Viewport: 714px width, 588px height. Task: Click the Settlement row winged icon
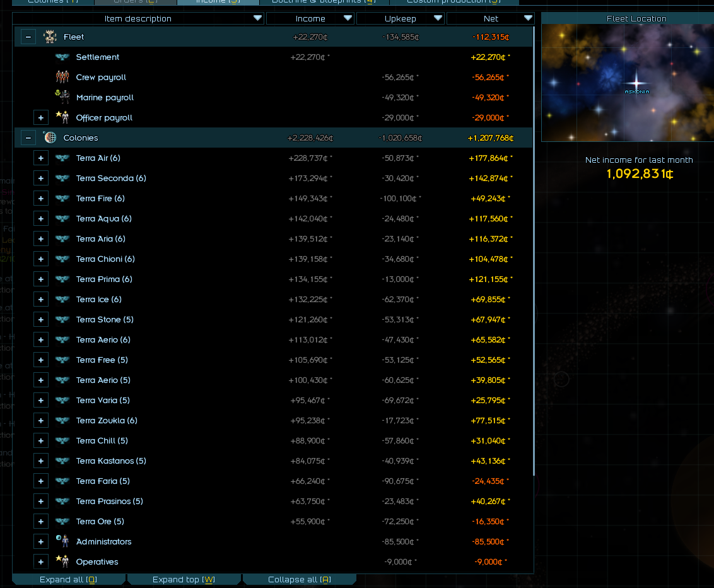[62, 57]
